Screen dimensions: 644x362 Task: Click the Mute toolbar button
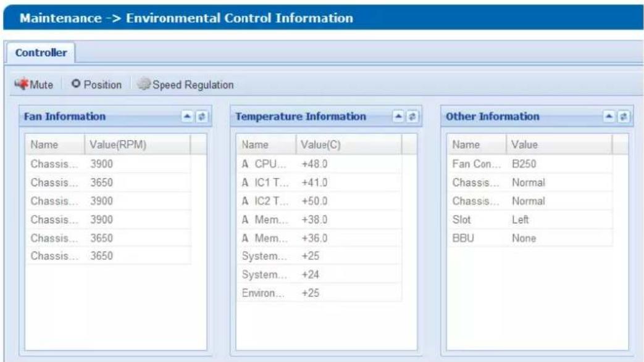[x=34, y=84]
